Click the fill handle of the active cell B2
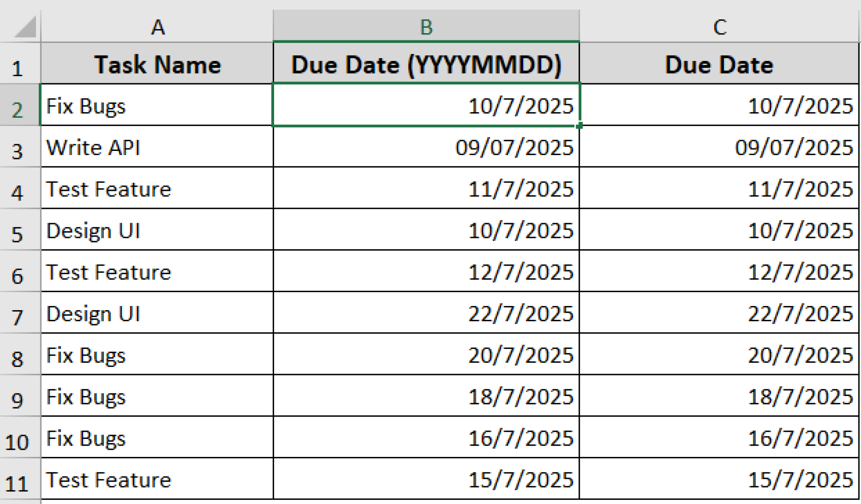Image resolution: width=861 pixels, height=504 pixels. [579, 126]
